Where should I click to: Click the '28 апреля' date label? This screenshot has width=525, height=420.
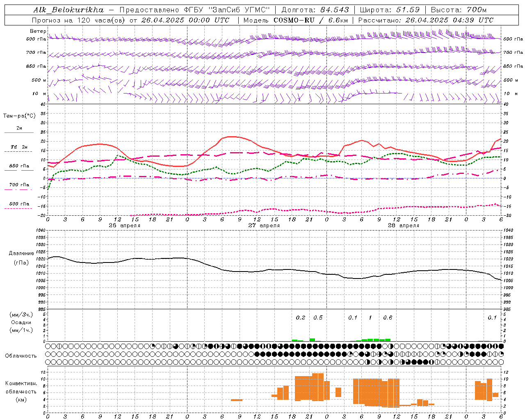(x=404, y=226)
